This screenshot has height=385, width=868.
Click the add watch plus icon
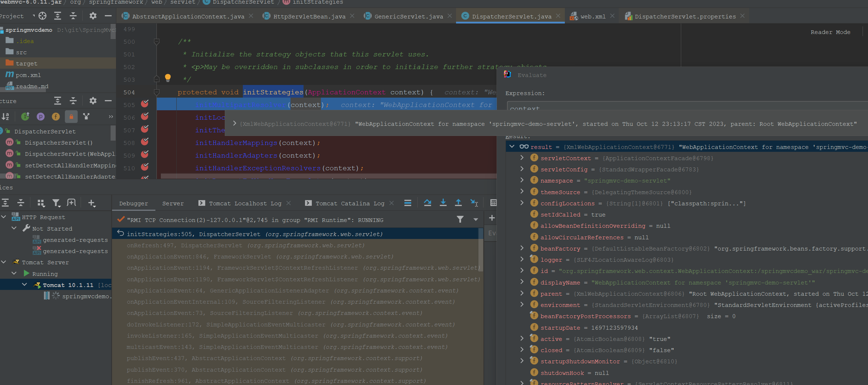tap(492, 218)
